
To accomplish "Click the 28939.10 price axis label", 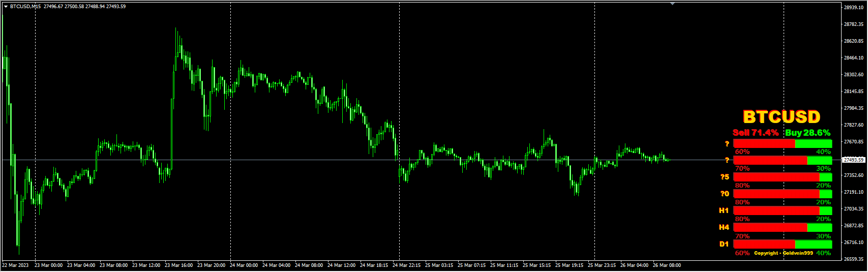I will [x=854, y=8].
